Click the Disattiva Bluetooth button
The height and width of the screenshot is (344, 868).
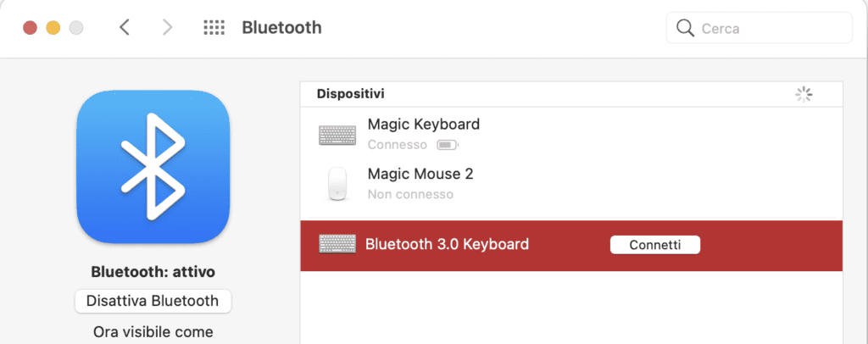pyautogui.click(x=153, y=302)
